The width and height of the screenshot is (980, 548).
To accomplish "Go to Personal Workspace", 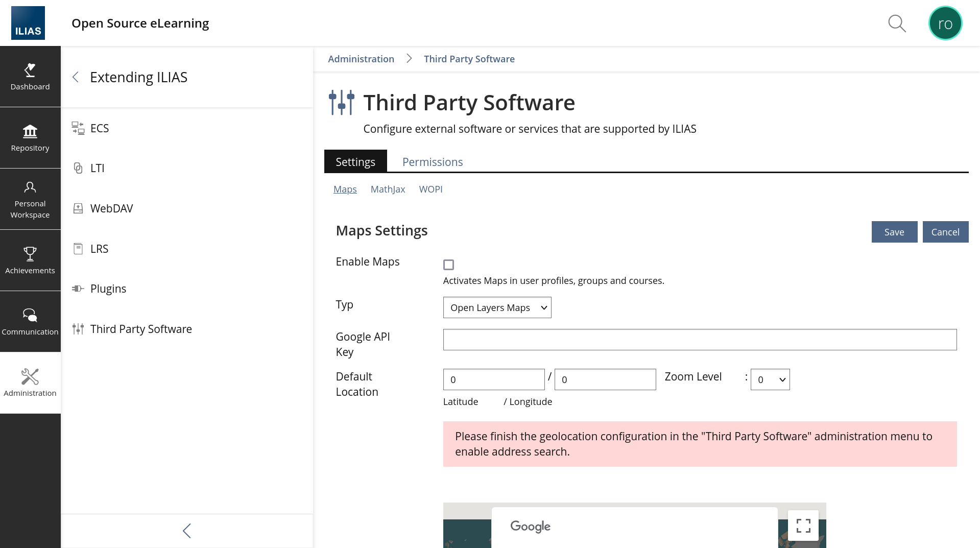I will [30, 199].
